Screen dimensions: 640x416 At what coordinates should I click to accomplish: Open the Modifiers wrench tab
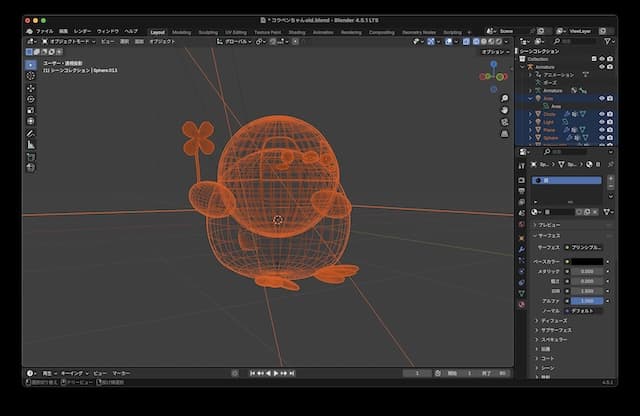(522, 249)
